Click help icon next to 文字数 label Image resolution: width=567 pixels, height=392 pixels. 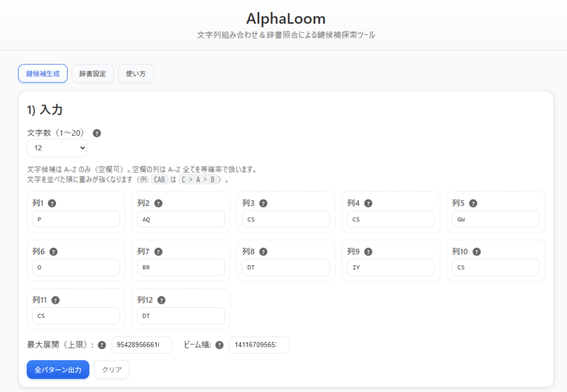pyautogui.click(x=97, y=133)
